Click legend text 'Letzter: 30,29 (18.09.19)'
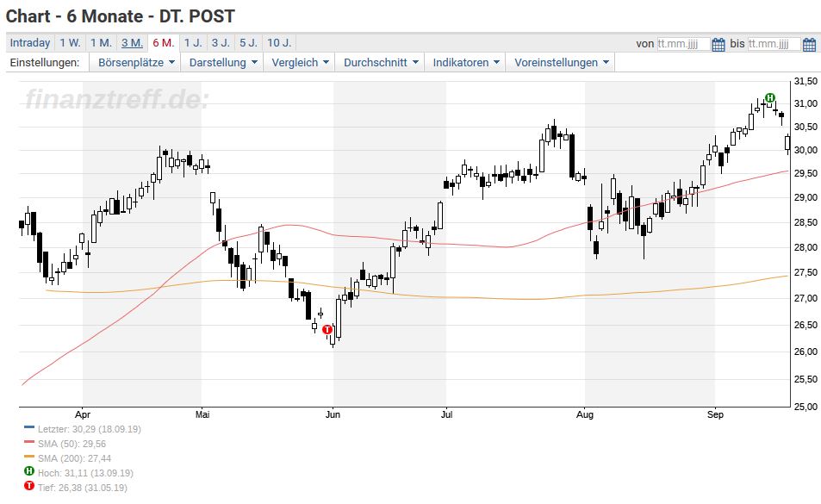821x504 pixels. 89,429
